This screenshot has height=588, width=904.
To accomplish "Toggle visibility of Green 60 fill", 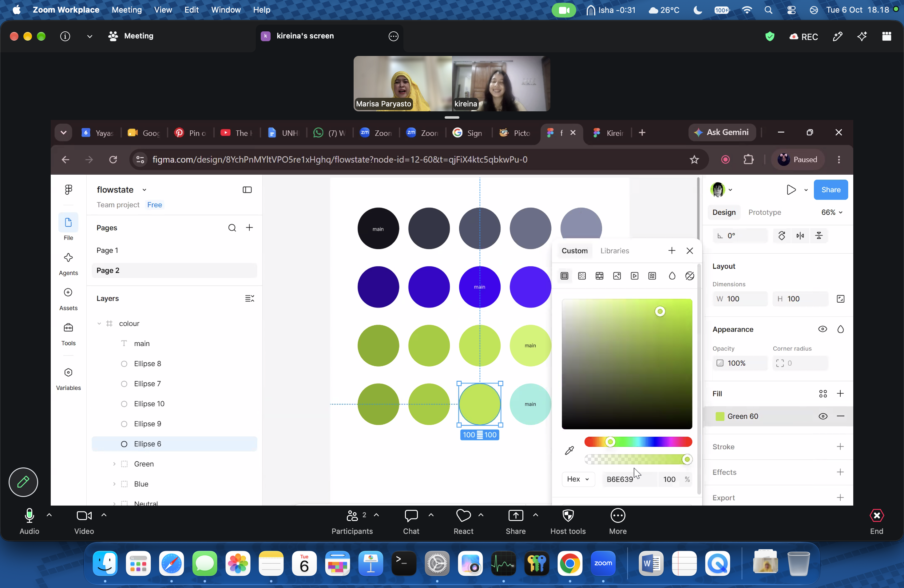I will click(x=823, y=416).
